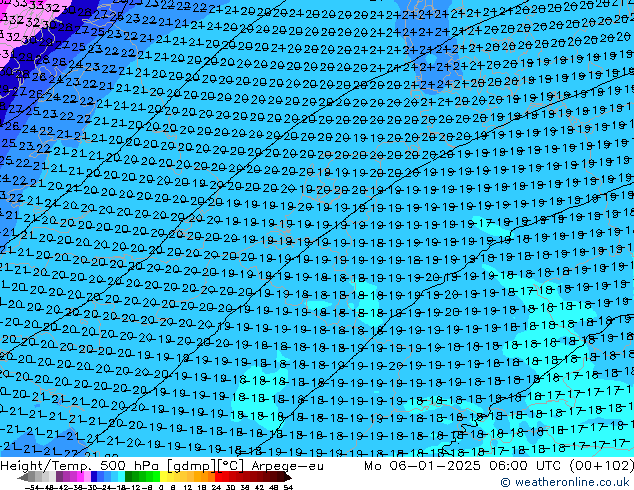Click the '06:00 UTC' time text
The image size is (634, 490).
[525, 466]
